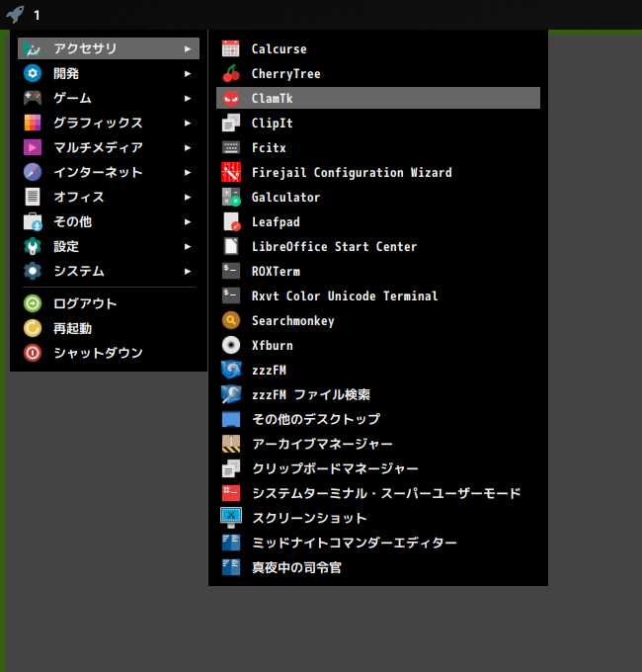The height and width of the screenshot is (672, 642).
Task: Open システムターミナル・スーパーユーザーモード entry
Action: tap(378, 493)
